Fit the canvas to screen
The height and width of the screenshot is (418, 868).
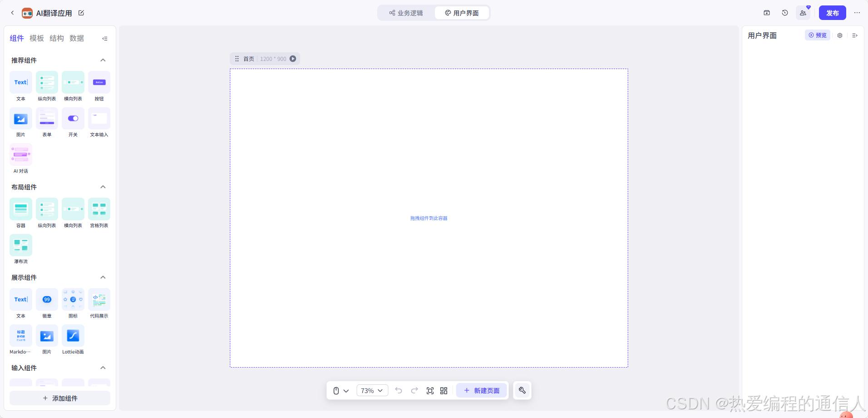coord(430,391)
